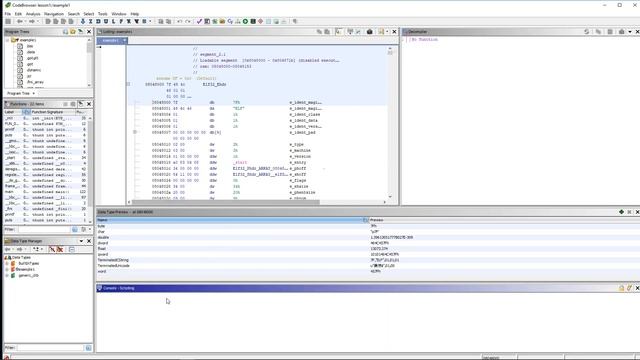Select the .got node in Program Trees

tap(30, 64)
